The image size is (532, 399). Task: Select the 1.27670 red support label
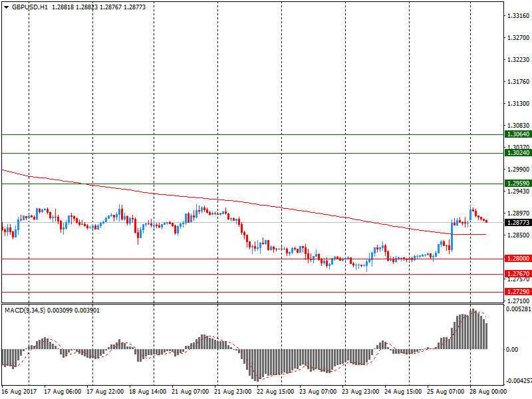tap(518, 274)
